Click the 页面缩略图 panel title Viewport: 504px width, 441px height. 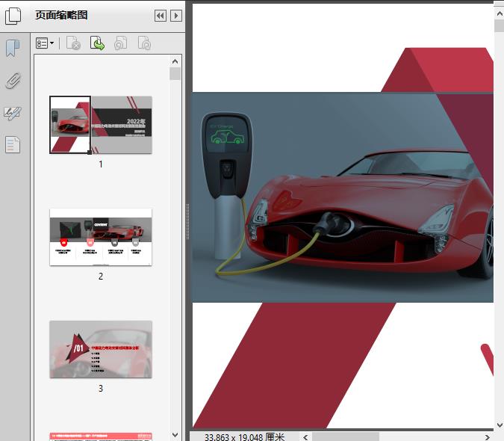[x=61, y=15]
